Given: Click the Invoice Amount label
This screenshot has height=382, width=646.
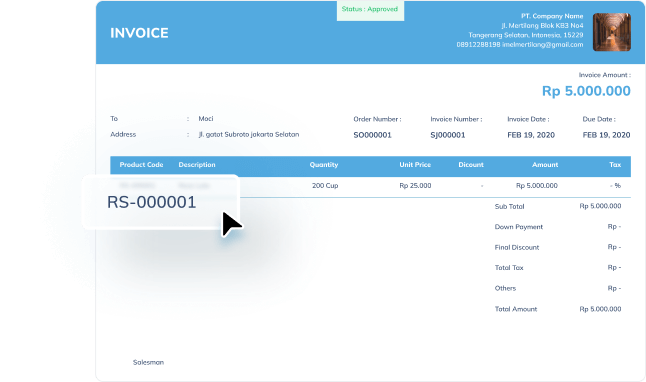Looking at the screenshot, I should click(x=604, y=75).
